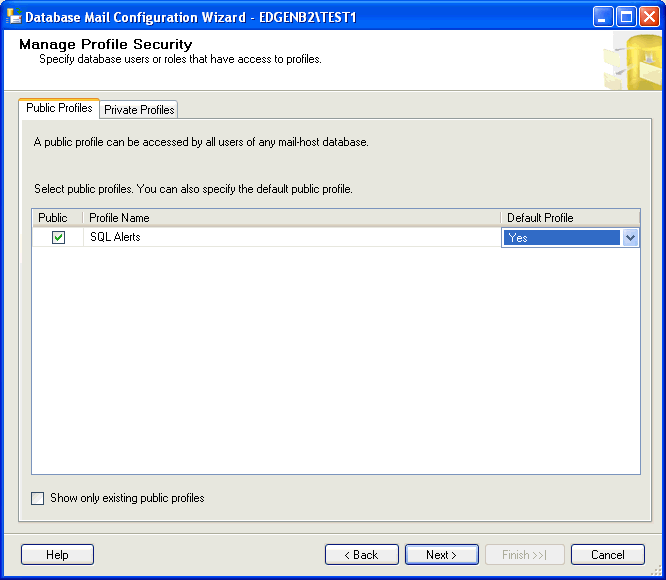Click the Default Profile column header
The height and width of the screenshot is (580, 666).
tap(569, 218)
